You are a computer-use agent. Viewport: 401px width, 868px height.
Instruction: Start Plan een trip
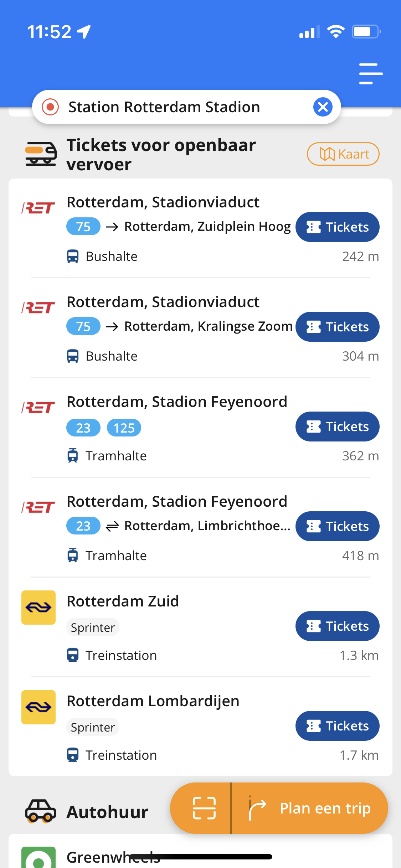[x=309, y=808]
